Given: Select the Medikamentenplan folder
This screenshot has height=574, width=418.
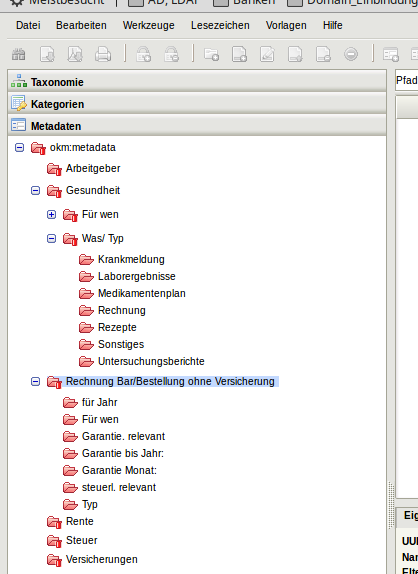Looking at the screenshot, I should click(142, 293).
